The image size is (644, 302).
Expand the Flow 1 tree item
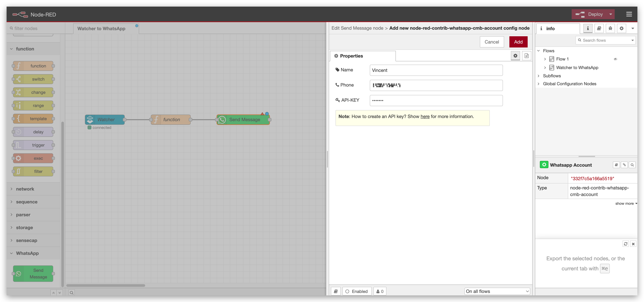click(x=545, y=59)
